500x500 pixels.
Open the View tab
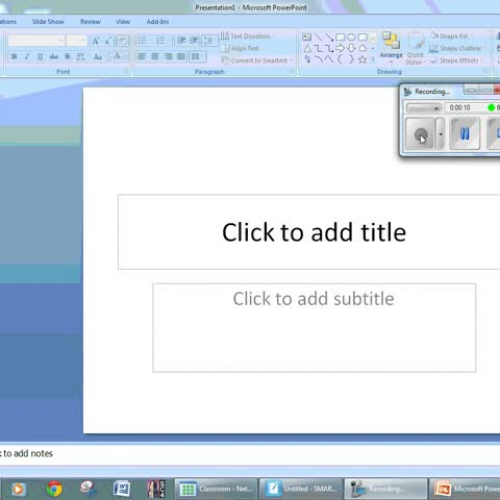pos(123,22)
